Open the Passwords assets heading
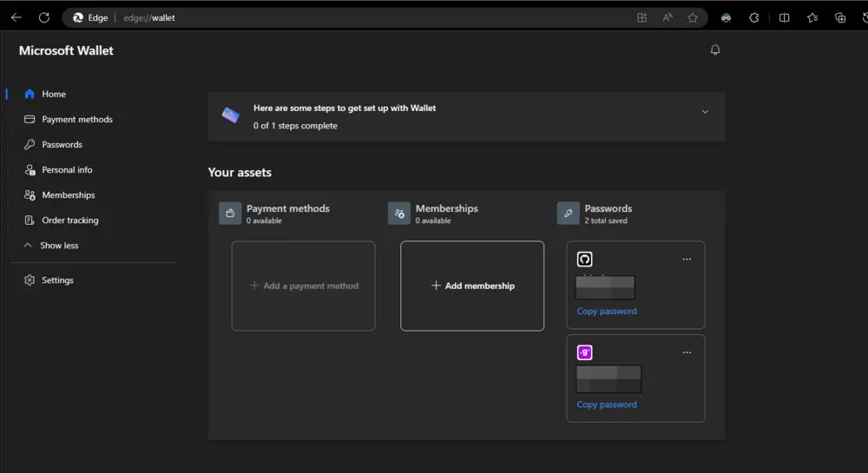The image size is (868, 473). coord(608,208)
